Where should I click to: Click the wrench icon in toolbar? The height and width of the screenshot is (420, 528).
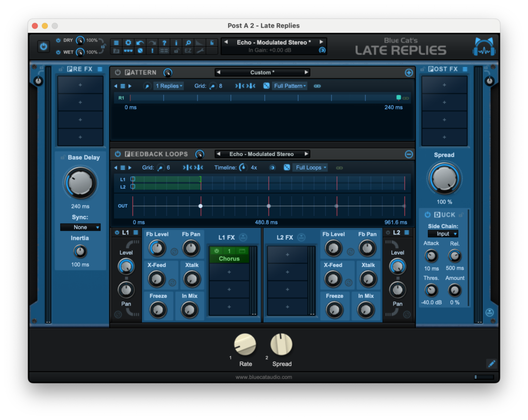click(200, 51)
